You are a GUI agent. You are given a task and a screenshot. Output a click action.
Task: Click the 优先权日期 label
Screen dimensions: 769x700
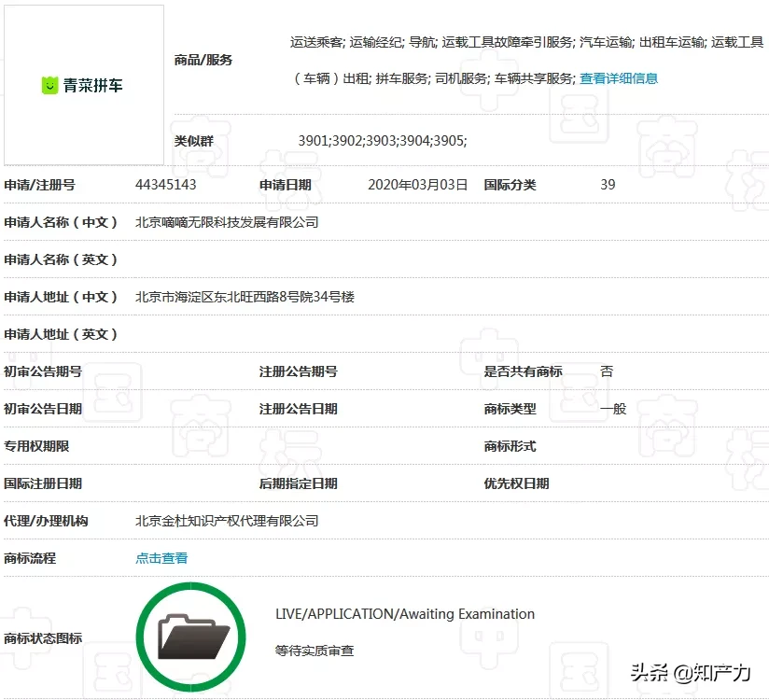(x=516, y=483)
